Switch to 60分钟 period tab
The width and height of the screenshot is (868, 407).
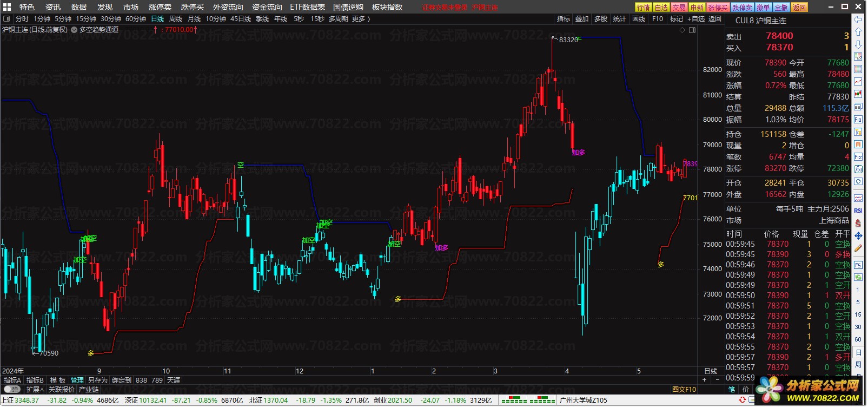(x=136, y=18)
